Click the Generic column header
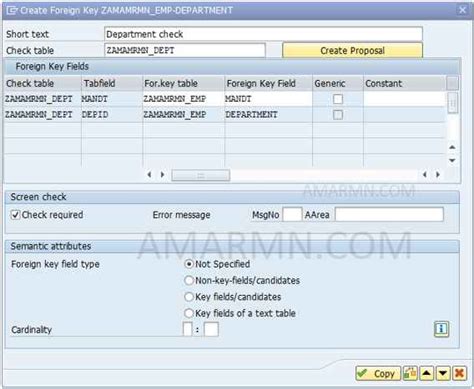This screenshot has height=389, width=474. pos(338,83)
